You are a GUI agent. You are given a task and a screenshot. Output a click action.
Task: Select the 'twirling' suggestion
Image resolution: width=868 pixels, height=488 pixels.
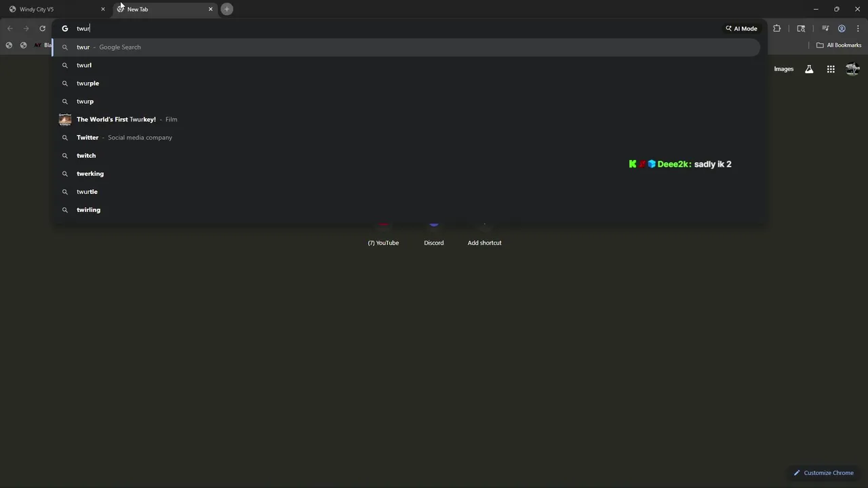point(406,210)
